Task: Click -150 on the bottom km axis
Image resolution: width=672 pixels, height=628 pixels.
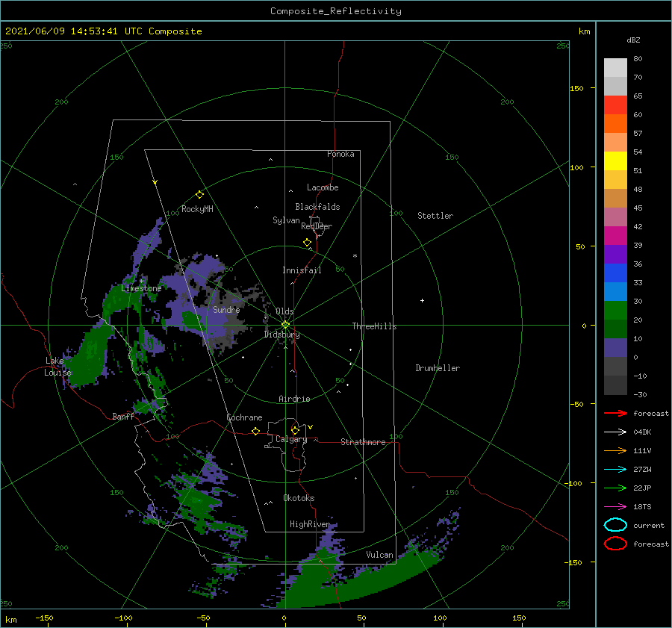Action: [44, 618]
